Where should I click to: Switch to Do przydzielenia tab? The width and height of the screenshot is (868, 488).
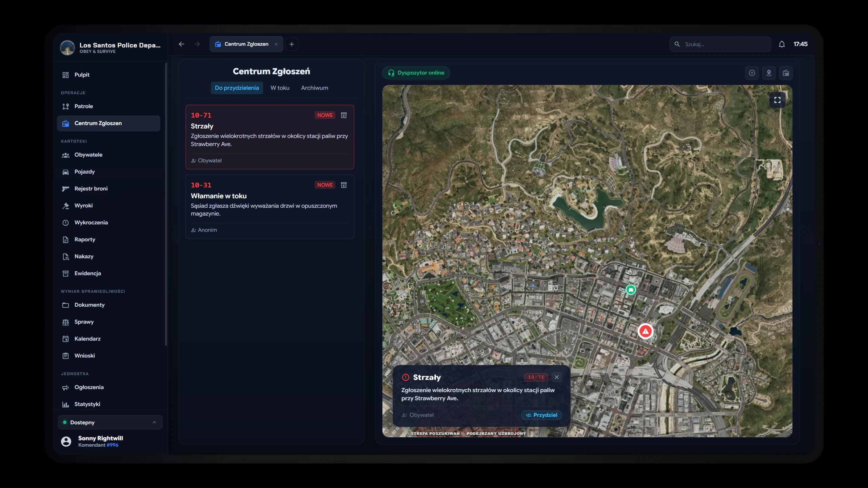click(237, 88)
